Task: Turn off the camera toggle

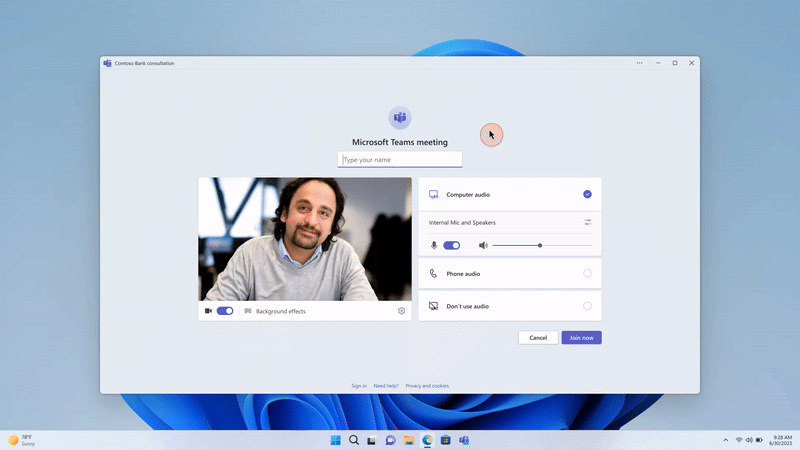Action: tap(225, 311)
